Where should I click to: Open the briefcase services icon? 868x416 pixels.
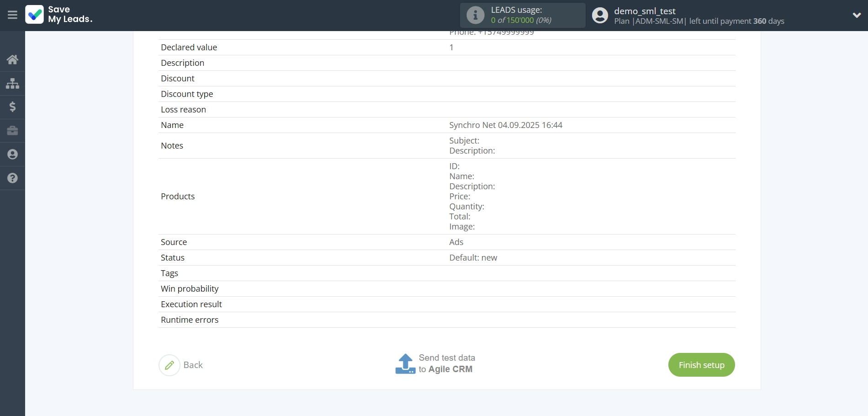click(x=12, y=131)
